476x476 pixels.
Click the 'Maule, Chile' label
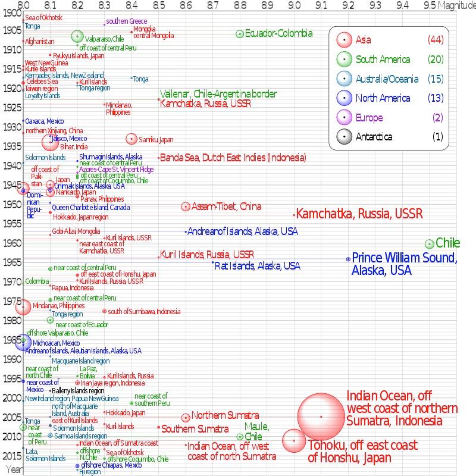(257, 432)
